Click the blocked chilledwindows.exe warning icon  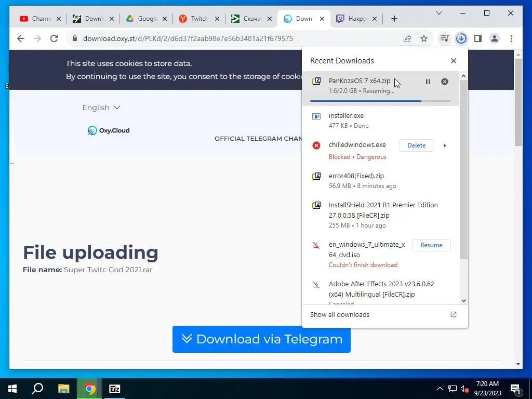point(316,145)
